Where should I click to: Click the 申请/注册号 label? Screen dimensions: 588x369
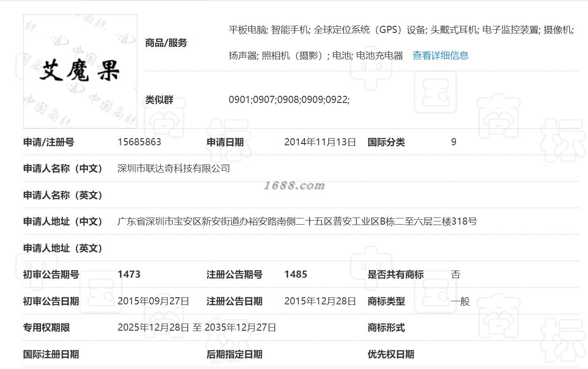point(49,142)
